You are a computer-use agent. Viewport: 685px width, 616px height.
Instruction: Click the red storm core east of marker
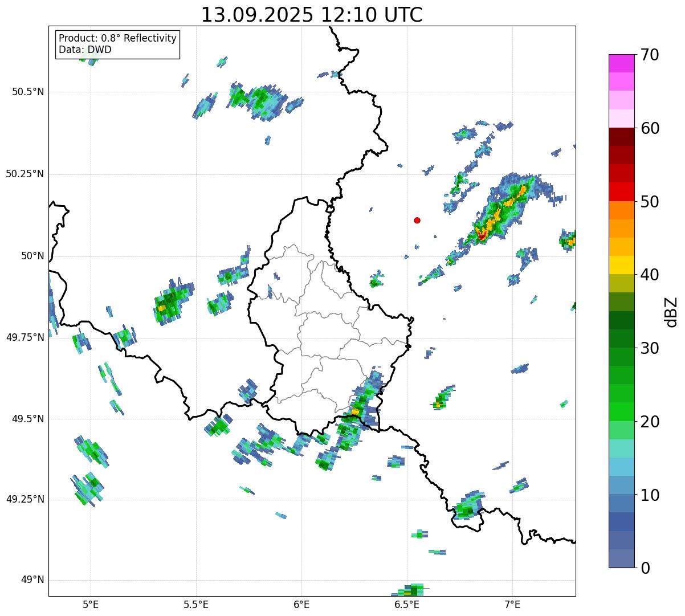click(x=482, y=234)
